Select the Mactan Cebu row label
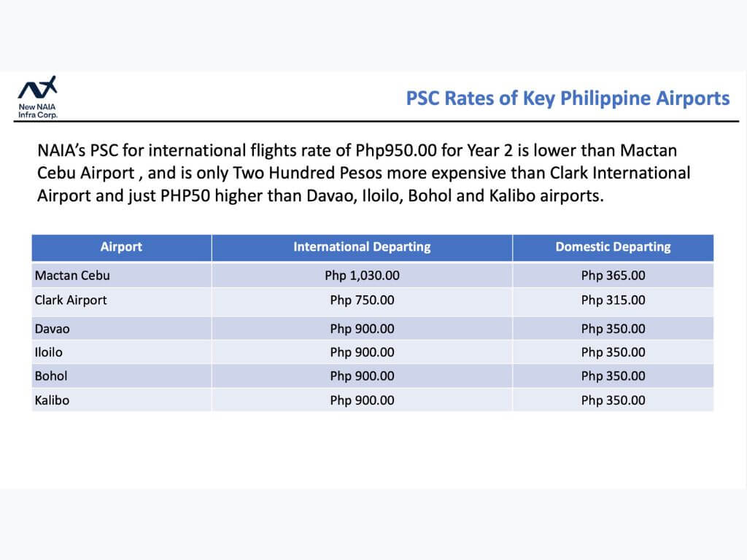The height and width of the screenshot is (560, 747). coord(72,275)
